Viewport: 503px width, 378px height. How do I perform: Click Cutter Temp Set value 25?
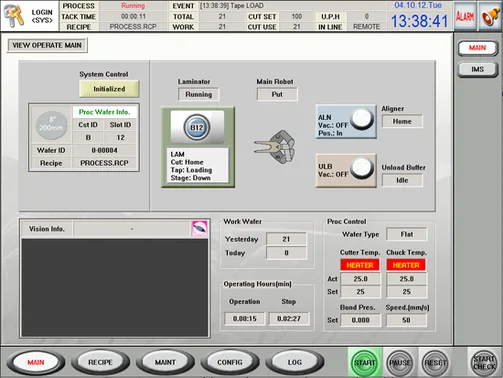pyautogui.click(x=360, y=292)
